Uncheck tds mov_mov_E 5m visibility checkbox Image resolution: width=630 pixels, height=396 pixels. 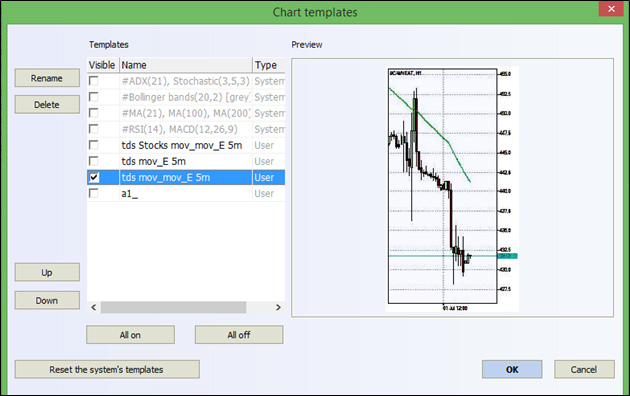point(94,177)
